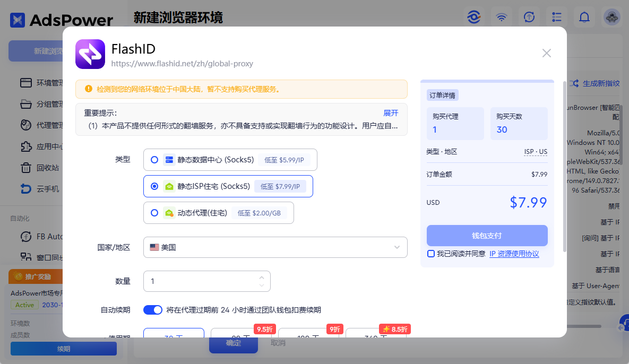629x364 pixels.
Task: Click the 低至 $7.99/IP price tag
Action: 280,186
